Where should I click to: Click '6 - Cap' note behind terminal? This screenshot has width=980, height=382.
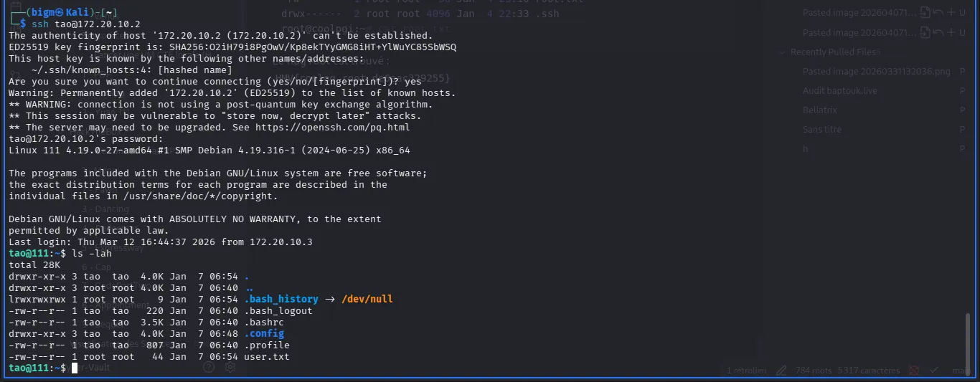click(x=96, y=267)
